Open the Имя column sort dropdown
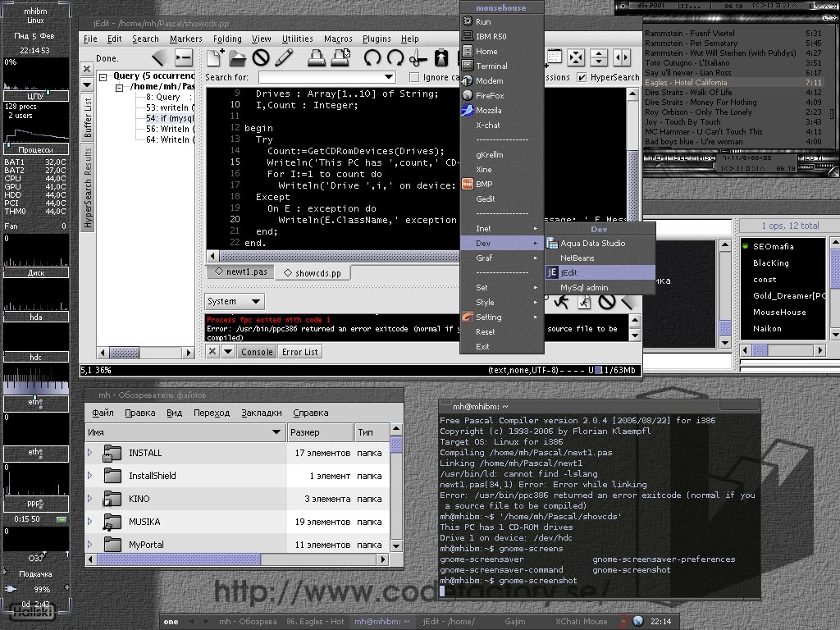Image resolution: width=840 pixels, height=630 pixels. tap(276, 432)
